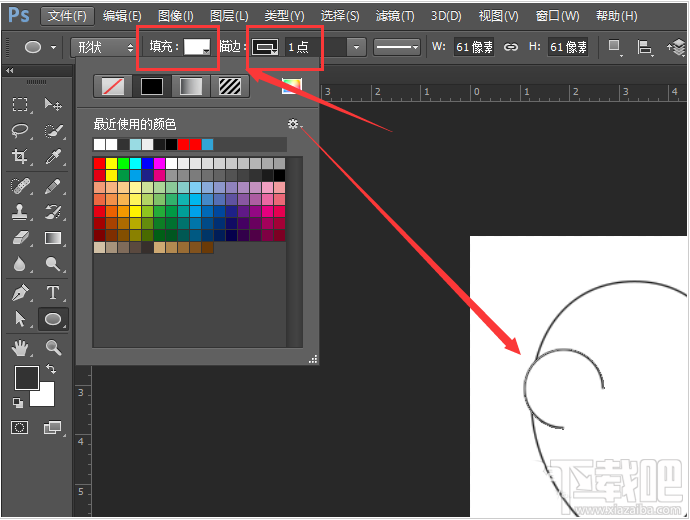Toggle Quick Mask mode
This screenshot has width=690, height=520.
19,427
